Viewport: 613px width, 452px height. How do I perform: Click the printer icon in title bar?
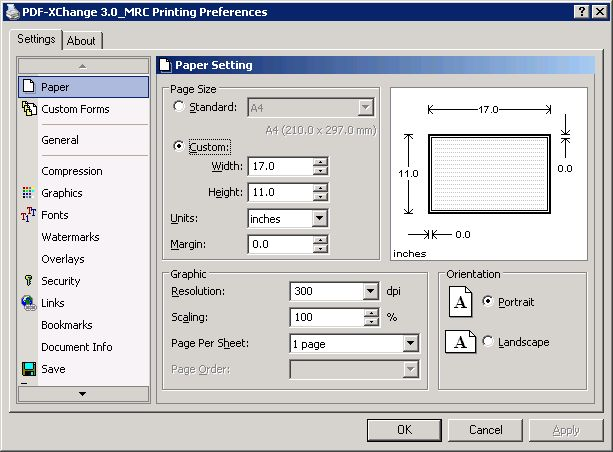(13, 12)
